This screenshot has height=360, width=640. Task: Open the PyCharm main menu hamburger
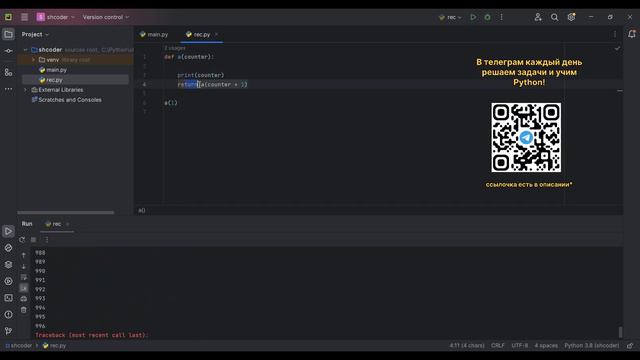pyautogui.click(x=24, y=17)
